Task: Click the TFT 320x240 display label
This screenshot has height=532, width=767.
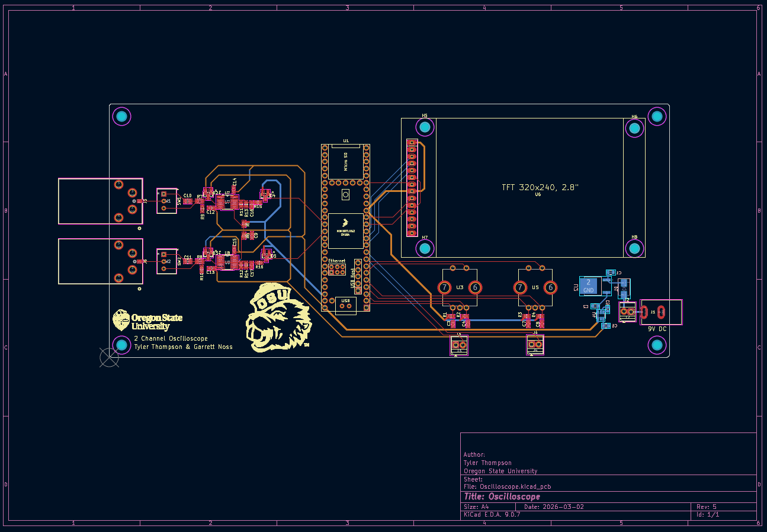Action: point(540,187)
